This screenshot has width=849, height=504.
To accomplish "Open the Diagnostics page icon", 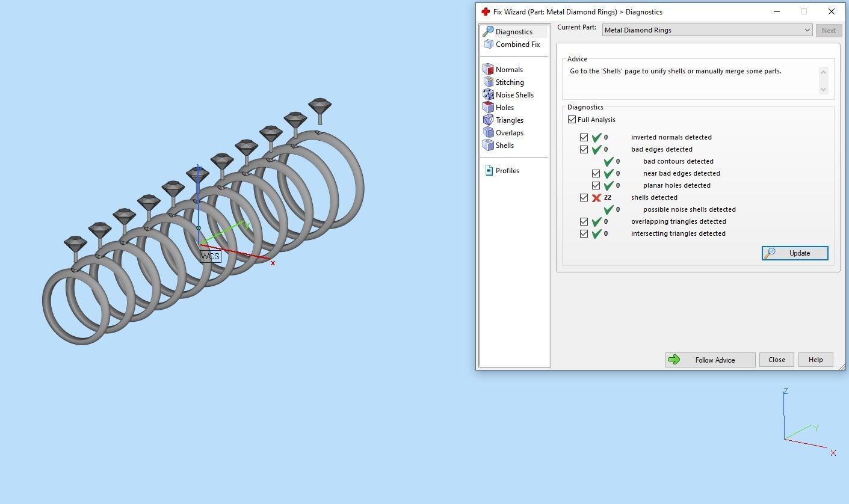I will click(x=488, y=31).
